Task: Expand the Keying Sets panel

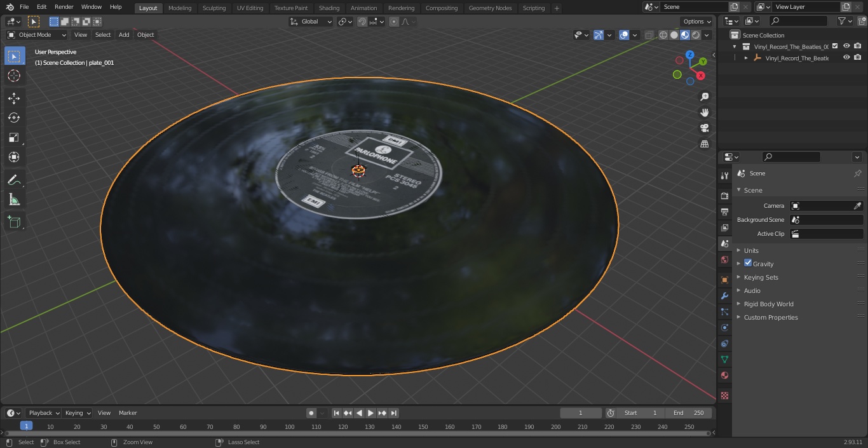Action: pos(761,277)
